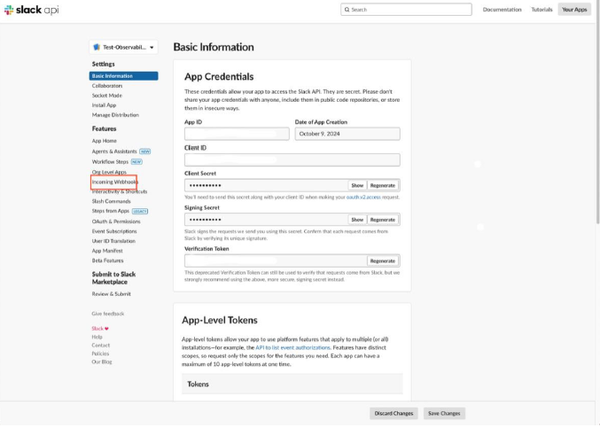The height and width of the screenshot is (427, 600).
Task: Open the Slash Commands settings
Action: (111, 201)
